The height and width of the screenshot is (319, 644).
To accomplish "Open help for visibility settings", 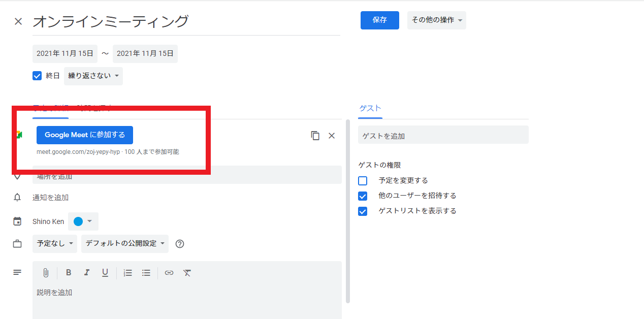I will (179, 244).
